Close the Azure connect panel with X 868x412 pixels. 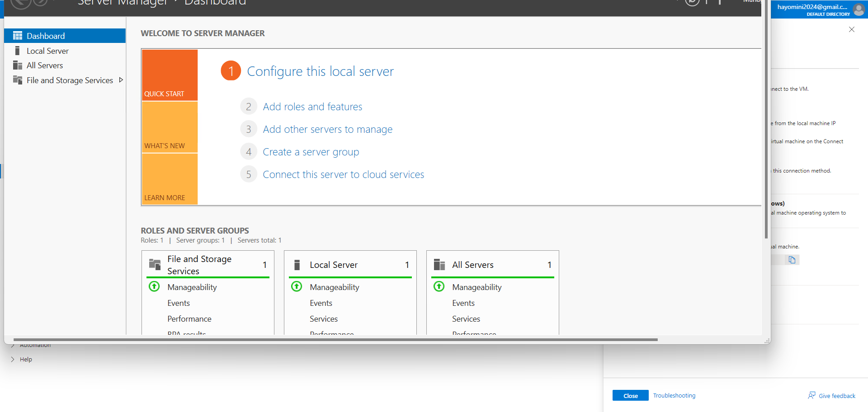(851, 29)
